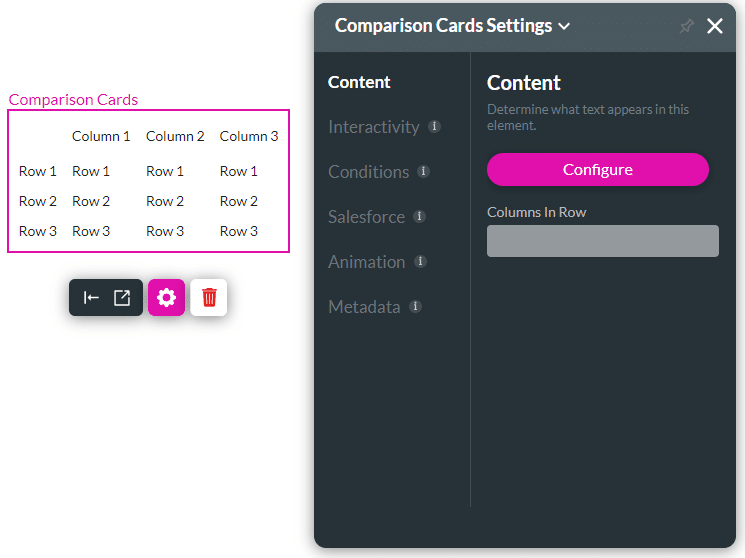This screenshot has height=558, width=745.
Task: Click the Content heading in right pane
Action: (x=524, y=83)
